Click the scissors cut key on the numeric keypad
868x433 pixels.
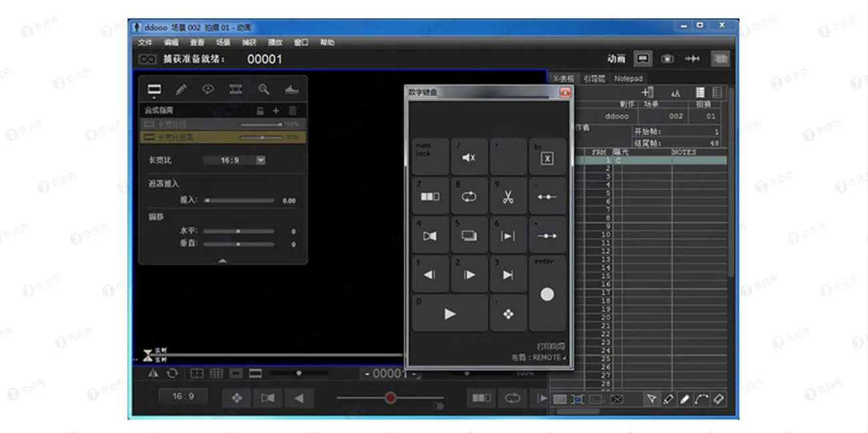coord(508,196)
